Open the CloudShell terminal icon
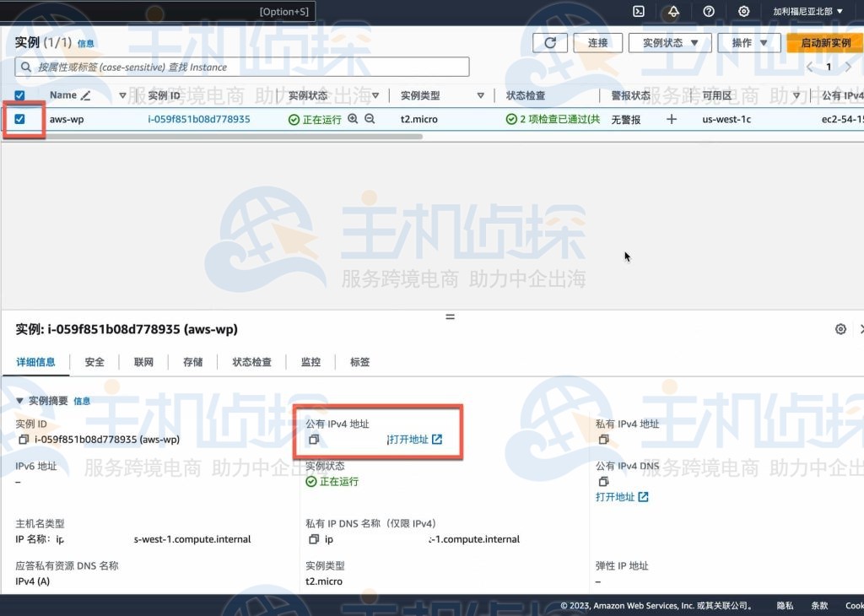This screenshot has width=864, height=616. [x=639, y=12]
